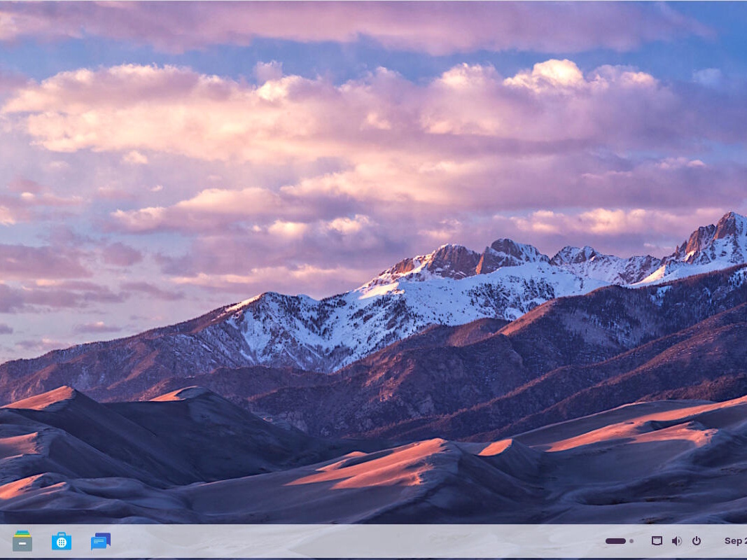This screenshot has height=560, width=747.
Task: Click the chat bubbles app button
Action: (x=101, y=541)
